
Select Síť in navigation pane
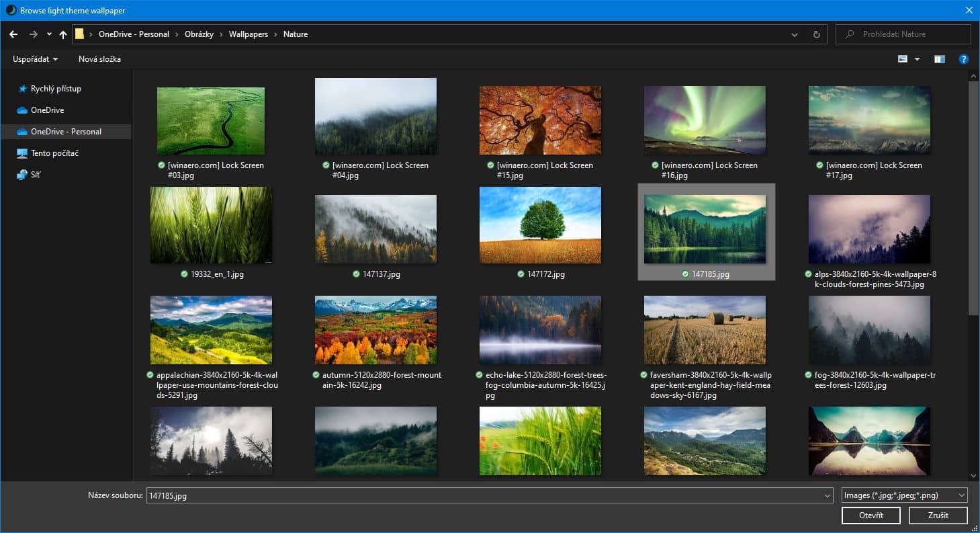click(36, 175)
